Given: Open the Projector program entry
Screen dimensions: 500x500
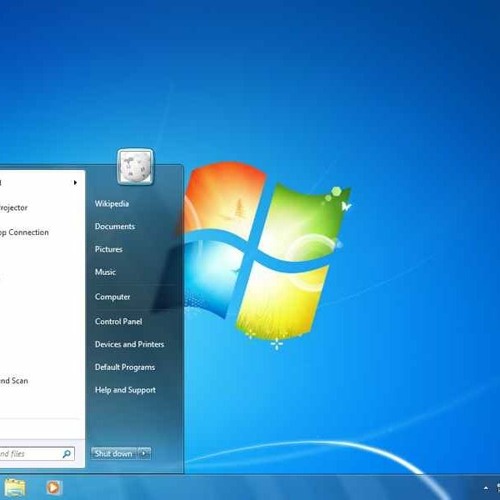Looking at the screenshot, I should click(x=14, y=208).
